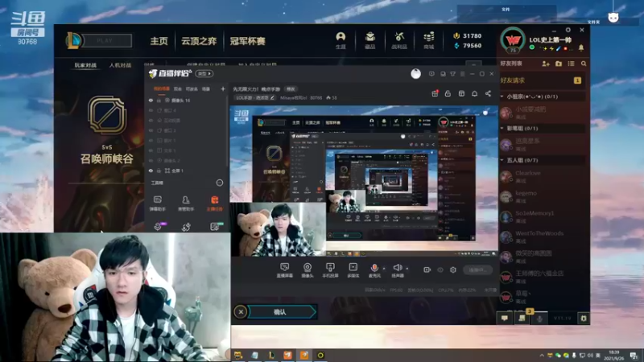This screenshot has width=644, height=362.
Task: Open the 主页 tab in League client
Action: [159, 41]
